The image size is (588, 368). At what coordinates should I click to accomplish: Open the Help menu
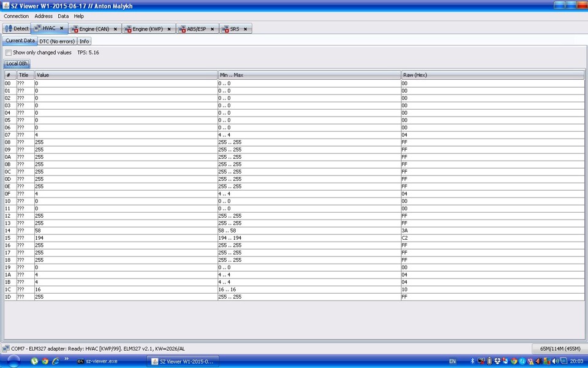point(79,16)
